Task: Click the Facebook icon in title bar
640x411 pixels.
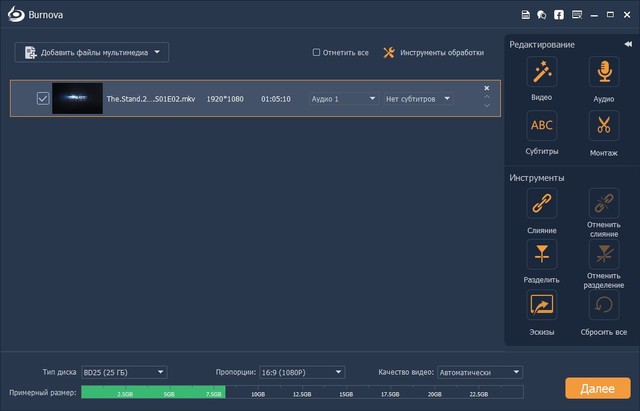Action: pyautogui.click(x=558, y=15)
